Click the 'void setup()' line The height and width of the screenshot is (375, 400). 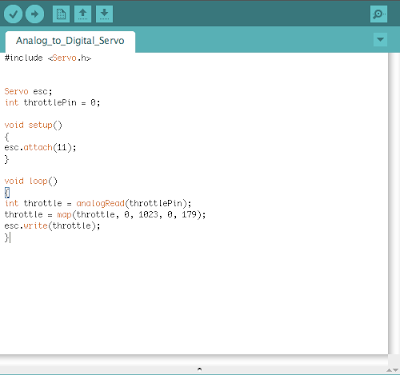tap(33, 125)
